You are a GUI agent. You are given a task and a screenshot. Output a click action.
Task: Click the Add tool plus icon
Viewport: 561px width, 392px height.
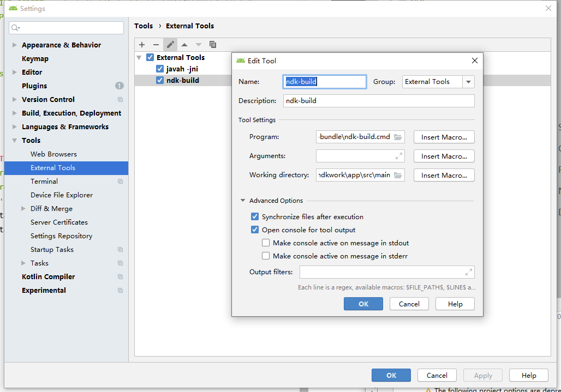(x=142, y=45)
